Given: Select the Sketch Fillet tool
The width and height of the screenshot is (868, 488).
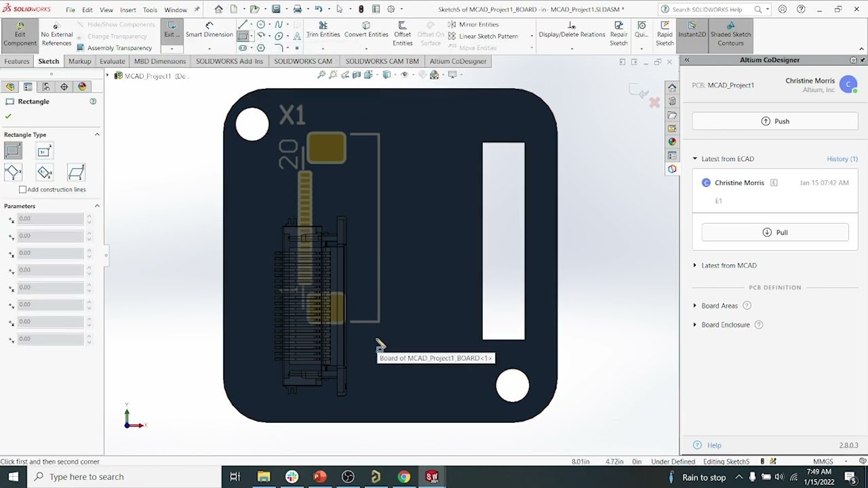Looking at the screenshot, I should [279, 47].
